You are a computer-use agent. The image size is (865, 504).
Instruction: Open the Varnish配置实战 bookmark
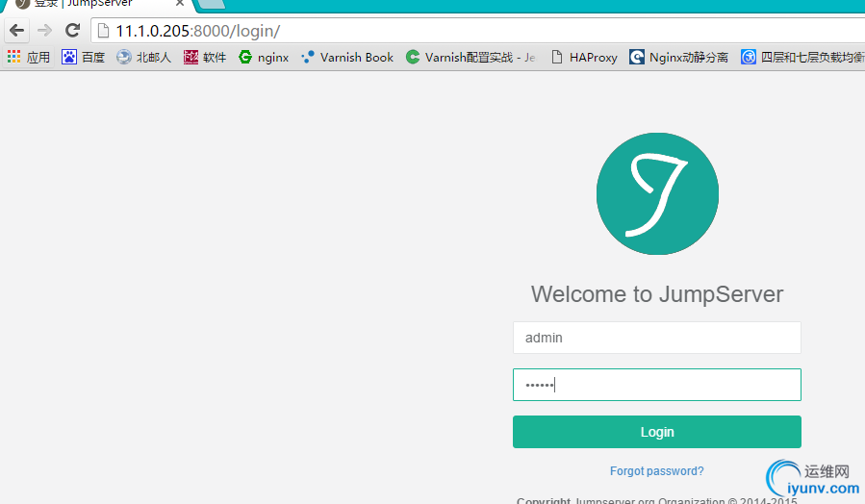pyautogui.click(x=471, y=57)
